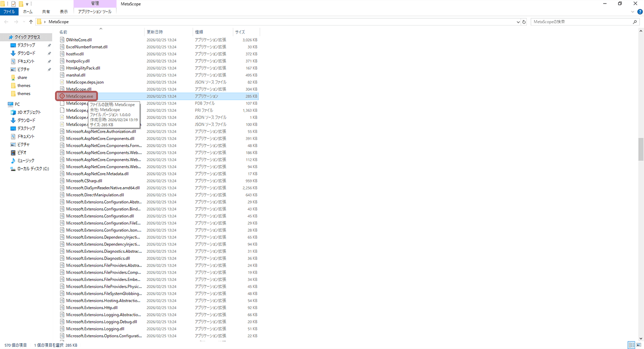Sort files by 更新日時 column header

pos(155,32)
